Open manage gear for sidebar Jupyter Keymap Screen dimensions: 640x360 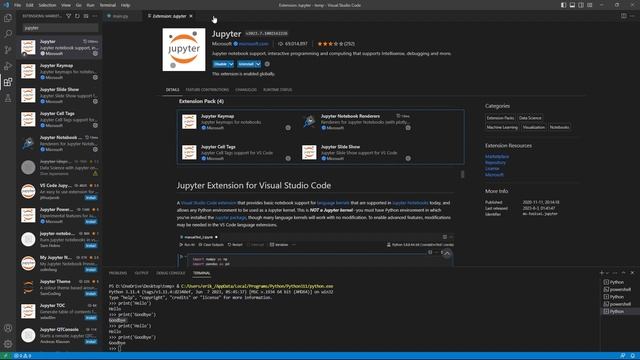coord(95,78)
